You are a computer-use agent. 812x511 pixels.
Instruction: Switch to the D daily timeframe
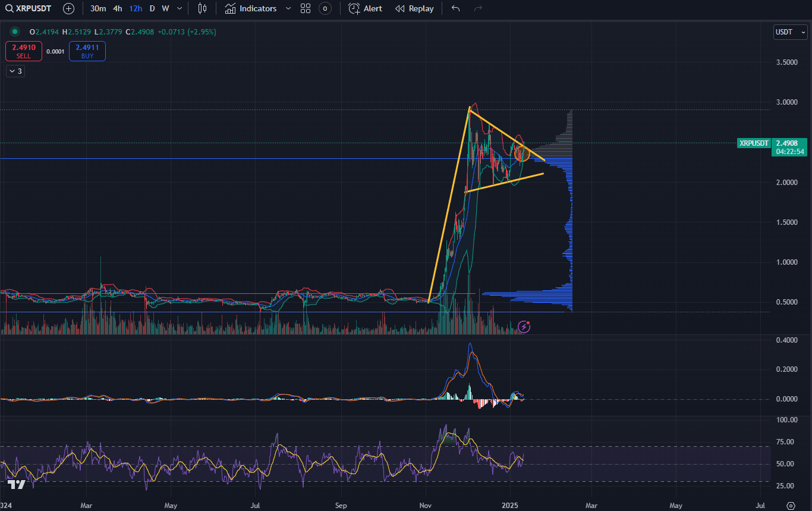pos(152,8)
